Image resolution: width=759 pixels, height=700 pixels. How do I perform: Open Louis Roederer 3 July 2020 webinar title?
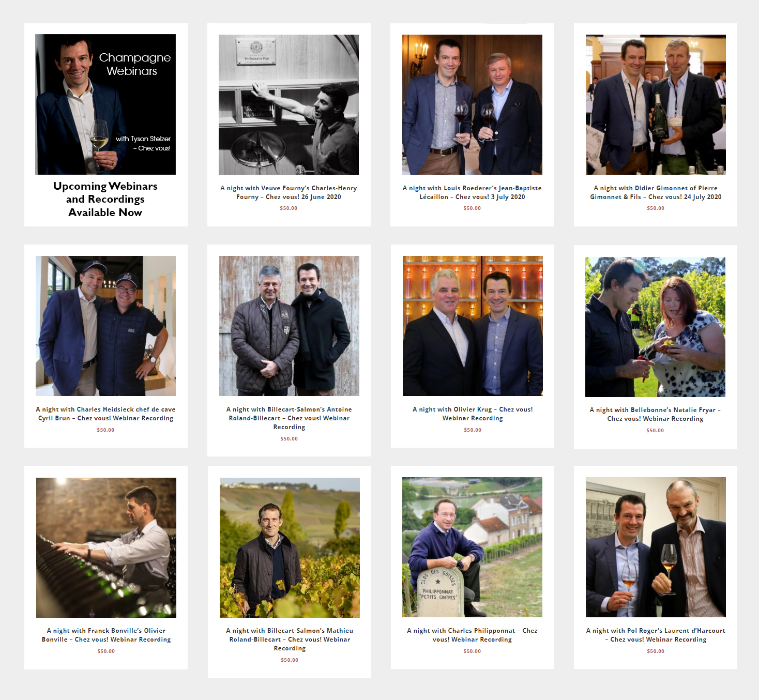tap(472, 192)
